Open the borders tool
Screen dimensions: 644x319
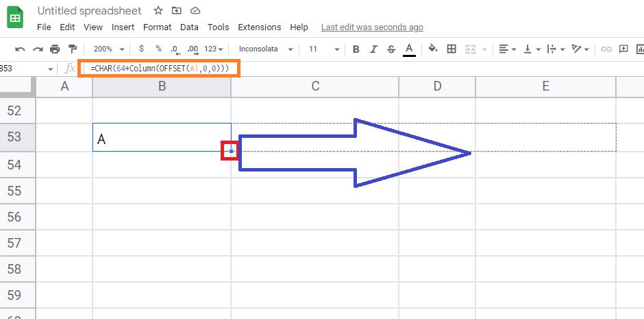pos(451,49)
